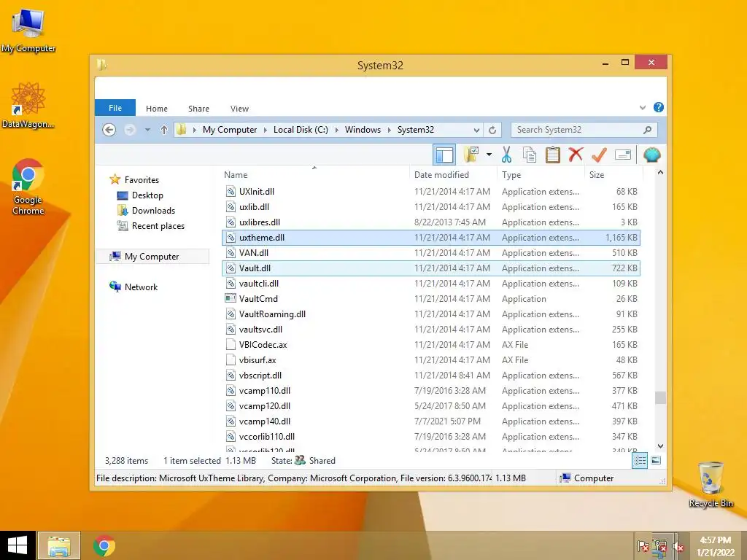Click the red X Delete icon
747x560 pixels.
point(576,154)
